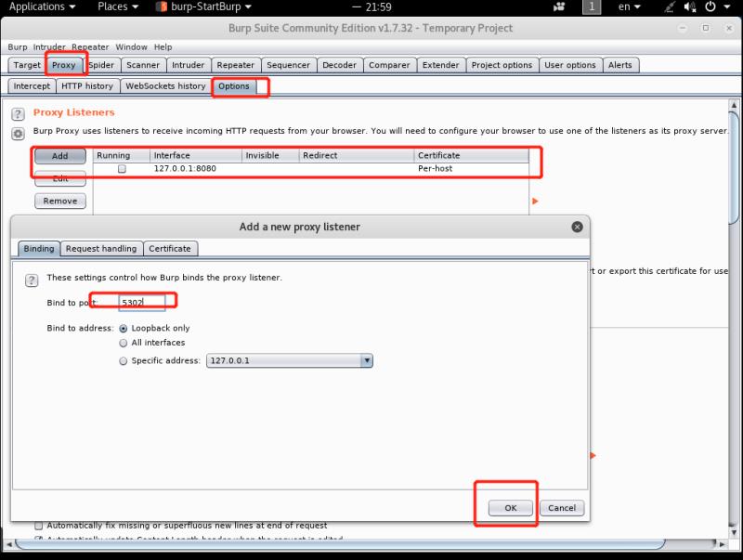This screenshot has height=560, width=743.
Task: Open the HTTP history sub-tab
Action: tap(87, 86)
